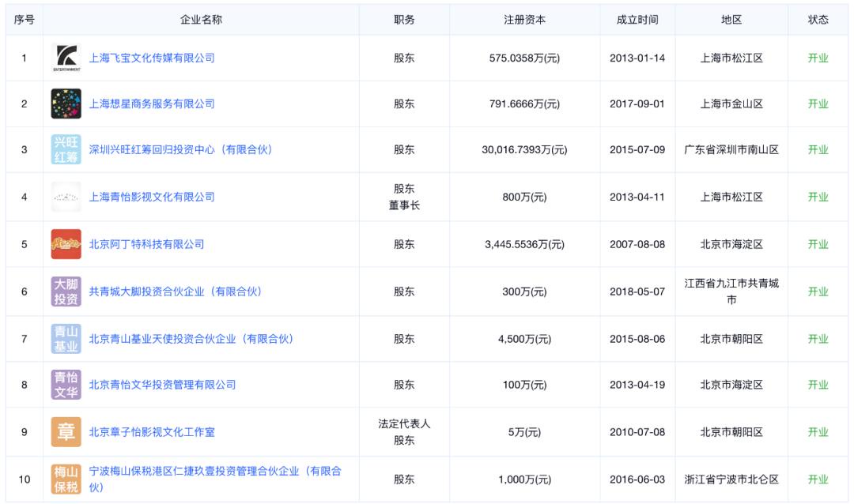Image resolution: width=854 pixels, height=504 pixels.
Task: Click the date 2018-05-07
Action: click(637, 291)
